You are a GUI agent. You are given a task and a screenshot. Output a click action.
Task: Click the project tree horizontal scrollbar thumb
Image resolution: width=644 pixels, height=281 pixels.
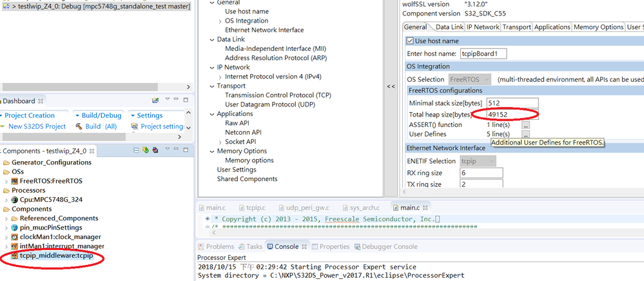[x=80, y=87]
